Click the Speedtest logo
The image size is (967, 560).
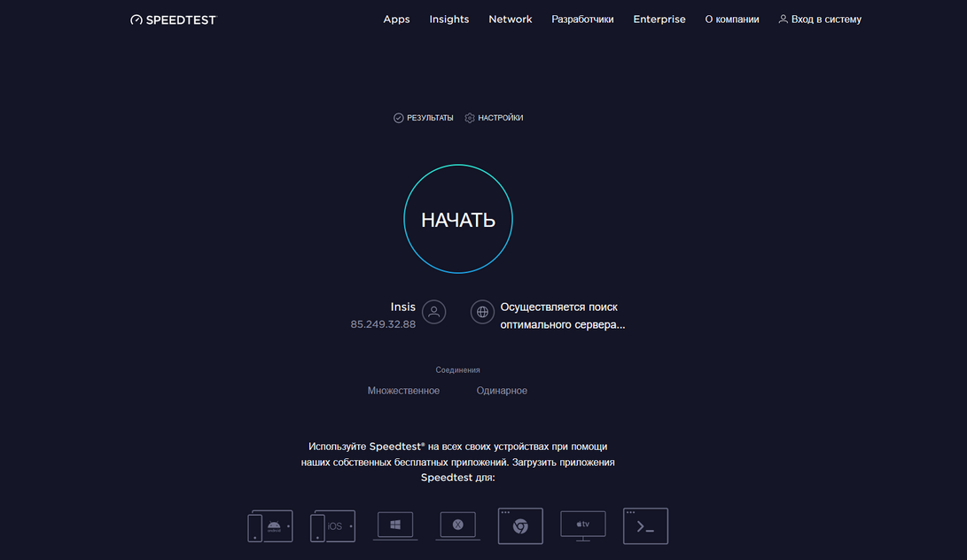click(x=174, y=19)
